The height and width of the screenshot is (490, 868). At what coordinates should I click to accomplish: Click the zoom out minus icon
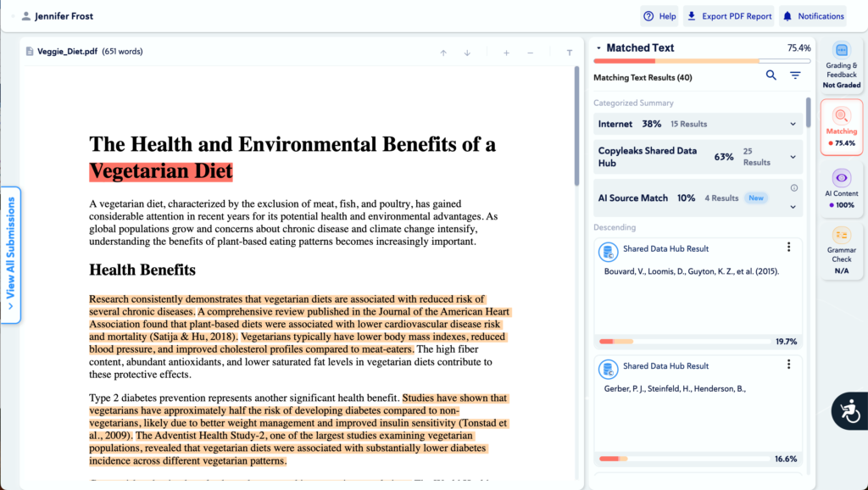(530, 53)
